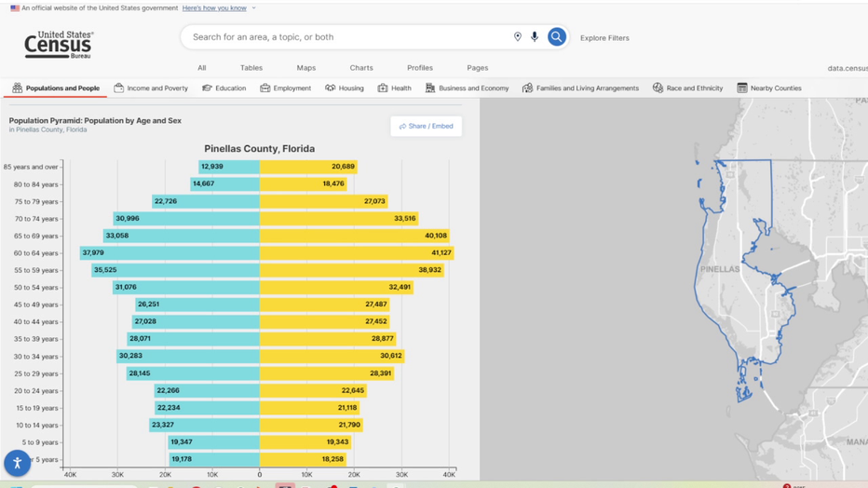Click the blue search magnifier button
868x488 pixels.
click(x=556, y=37)
